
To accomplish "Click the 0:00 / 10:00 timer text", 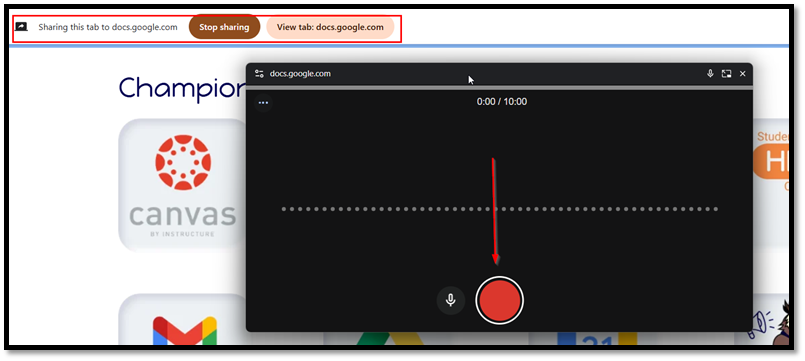I will [502, 102].
